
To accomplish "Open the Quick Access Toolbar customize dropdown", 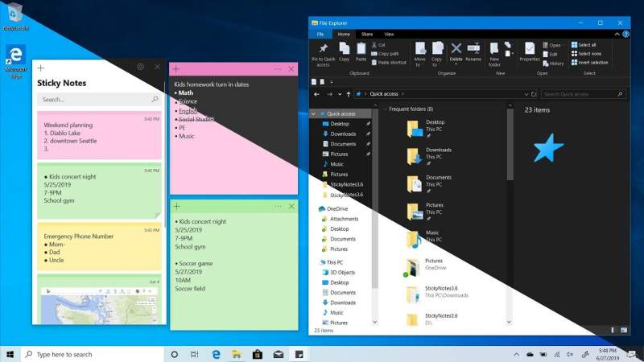I will pyautogui.click(x=332, y=82).
